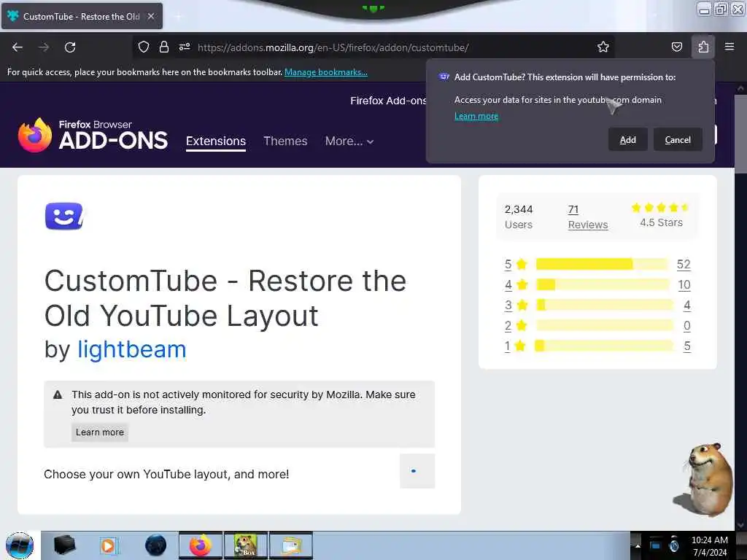Viewport: 747px width, 560px height.
Task: Open Learn more in permission popup
Action: click(476, 116)
